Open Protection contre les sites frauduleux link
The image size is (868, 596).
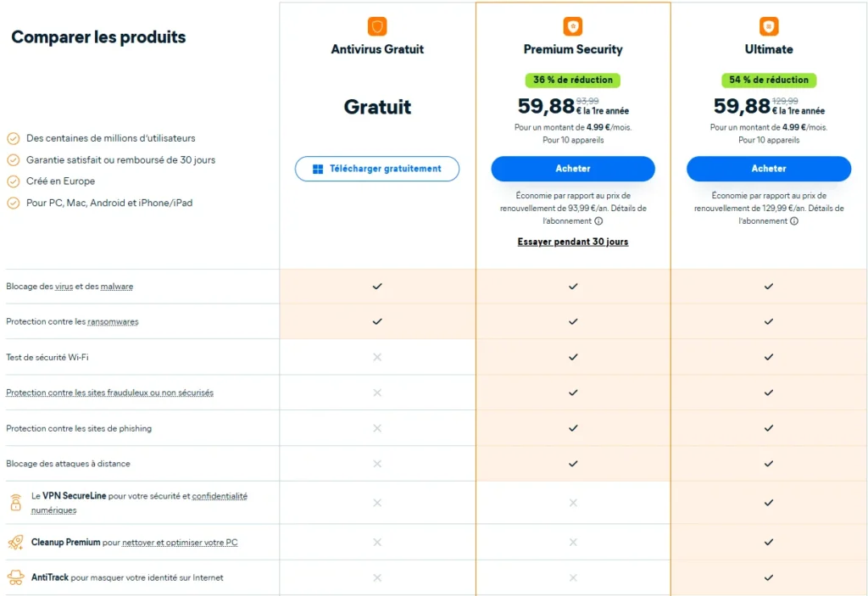(x=109, y=393)
